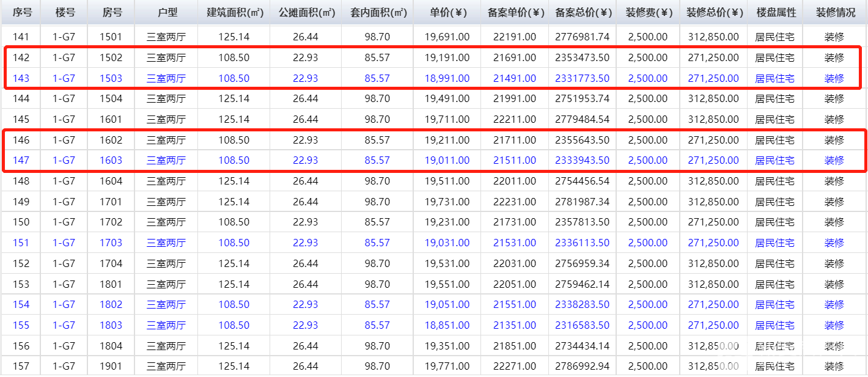Click the 房号 column header
Screen dimensions: 868x377
(111, 12)
